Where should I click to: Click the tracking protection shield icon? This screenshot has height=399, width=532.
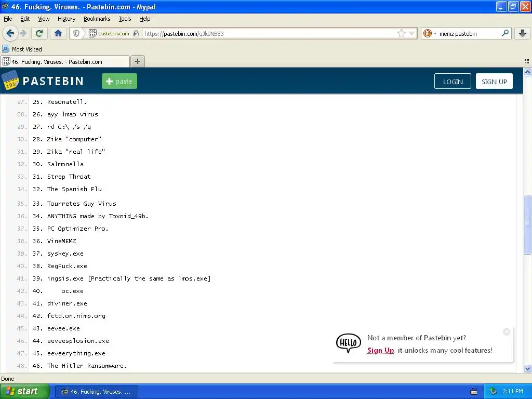pos(76,33)
